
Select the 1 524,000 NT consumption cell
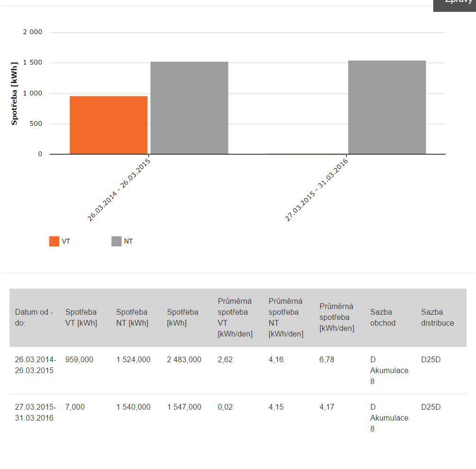click(x=133, y=359)
